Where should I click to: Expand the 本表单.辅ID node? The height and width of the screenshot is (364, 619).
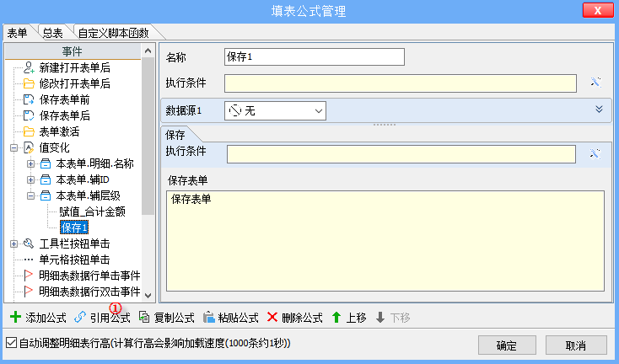[x=31, y=179]
